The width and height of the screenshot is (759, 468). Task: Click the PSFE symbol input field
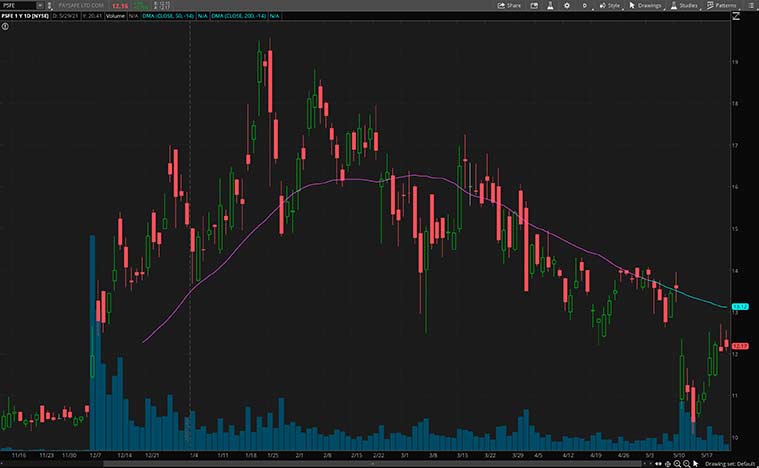[x=18, y=5]
